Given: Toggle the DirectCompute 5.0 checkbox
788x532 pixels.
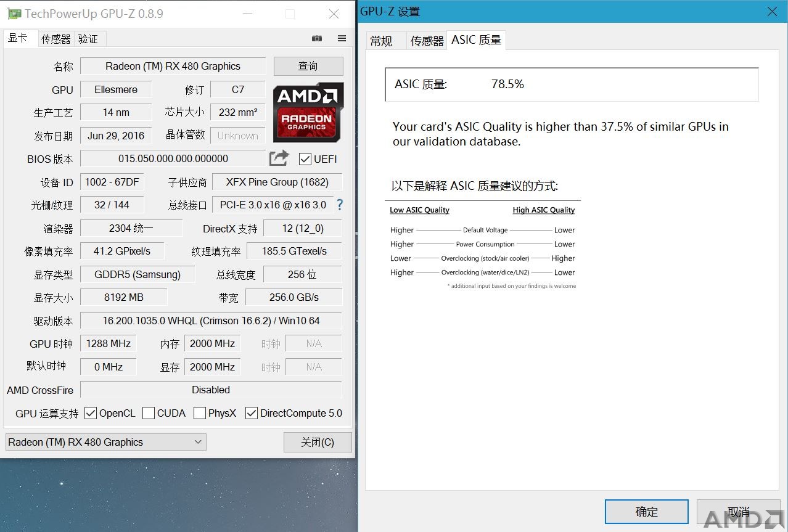Looking at the screenshot, I should [x=251, y=413].
